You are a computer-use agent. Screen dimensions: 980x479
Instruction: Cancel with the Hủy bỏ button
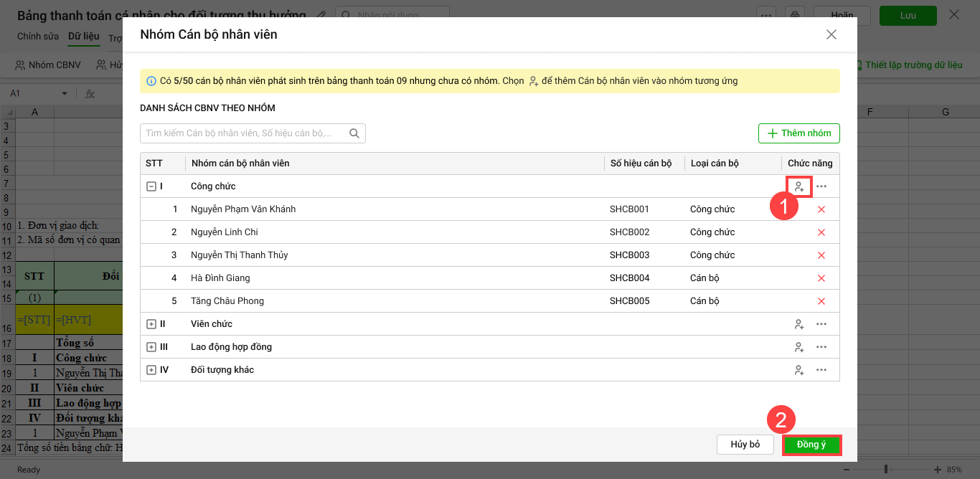point(745,445)
